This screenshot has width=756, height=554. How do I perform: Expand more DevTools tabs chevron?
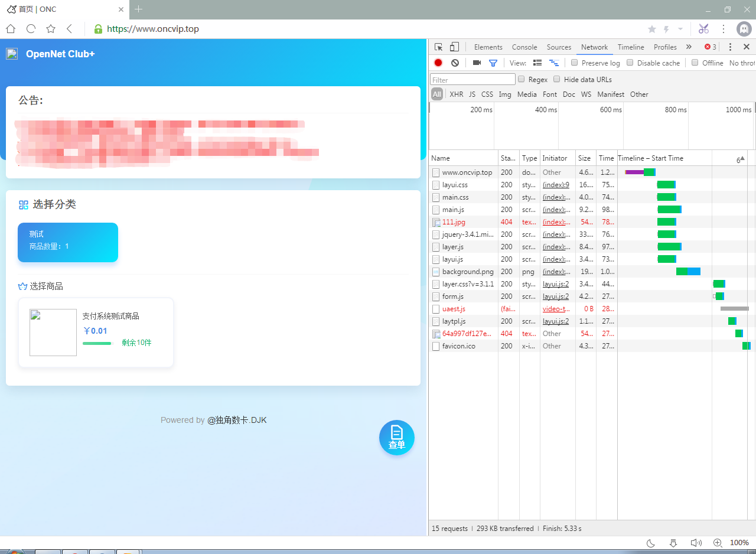pyautogui.click(x=689, y=47)
